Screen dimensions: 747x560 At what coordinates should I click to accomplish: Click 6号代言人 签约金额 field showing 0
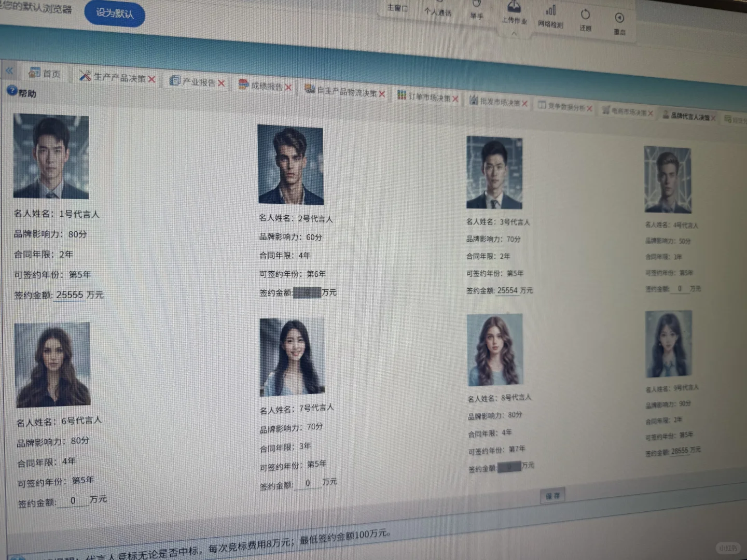tap(73, 501)
